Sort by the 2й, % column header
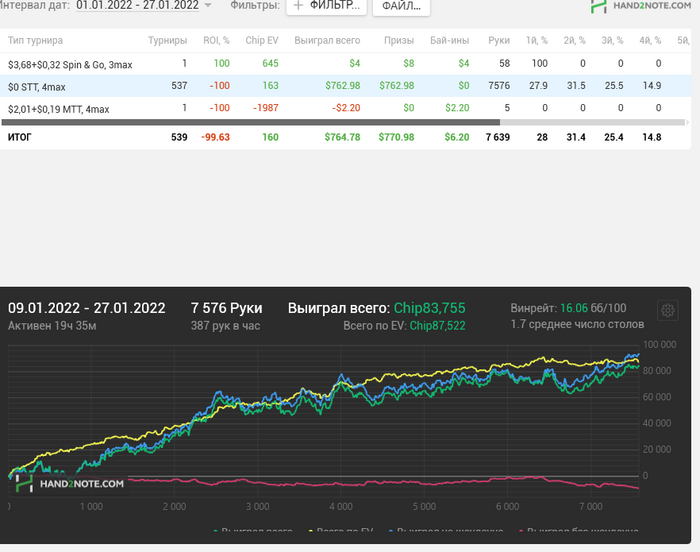Image resolution: width=700 pixels, height=552 pixels. point(574,40)
